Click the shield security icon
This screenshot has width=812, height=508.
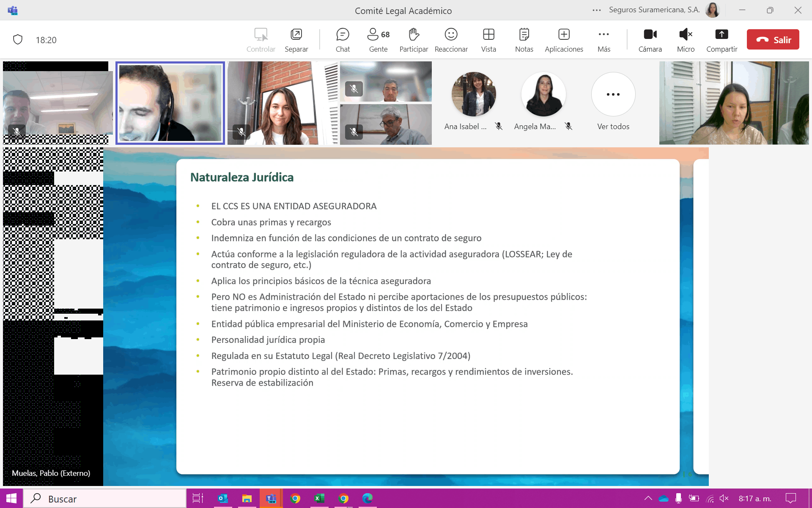point(18,40)
